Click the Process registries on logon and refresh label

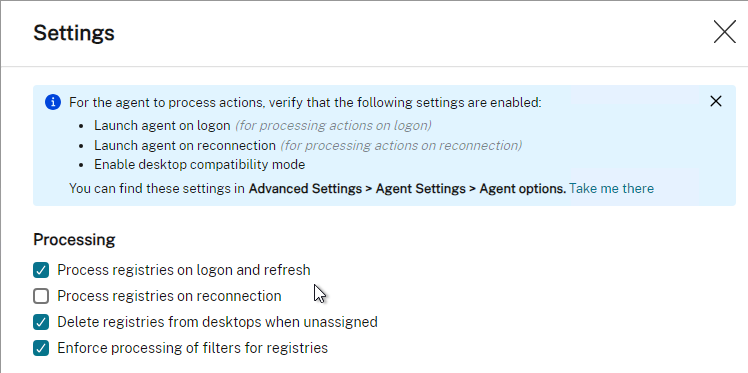coord(184,270)
